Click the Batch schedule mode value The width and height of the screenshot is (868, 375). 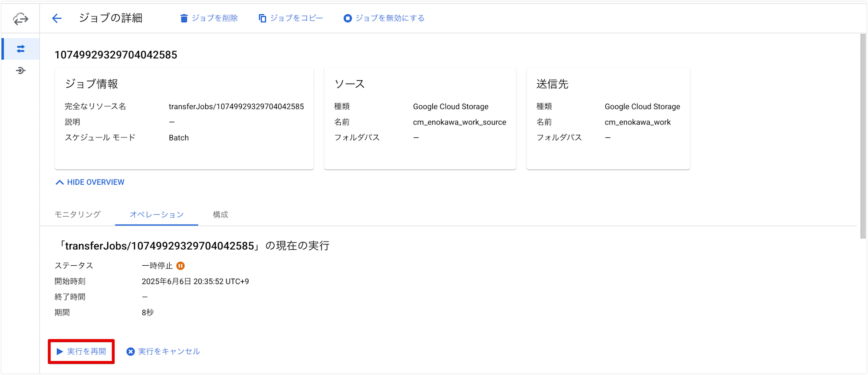[x=179, y=138]
